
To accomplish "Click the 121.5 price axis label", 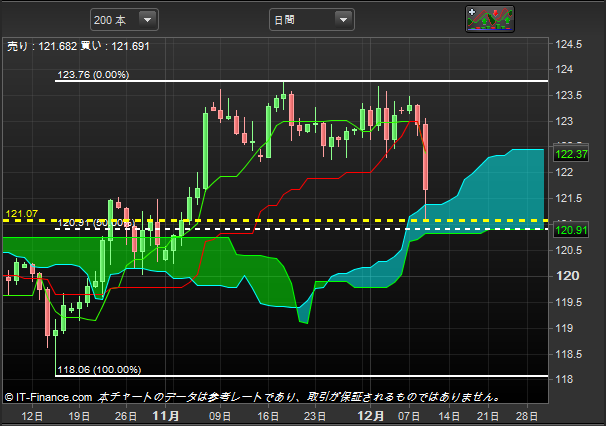I will click(569, 198).
